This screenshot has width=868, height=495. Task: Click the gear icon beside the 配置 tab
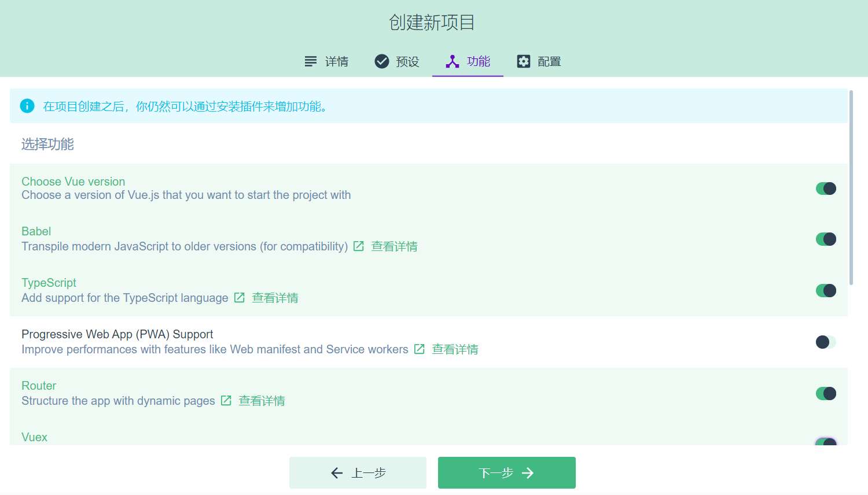tap(524, 61)
